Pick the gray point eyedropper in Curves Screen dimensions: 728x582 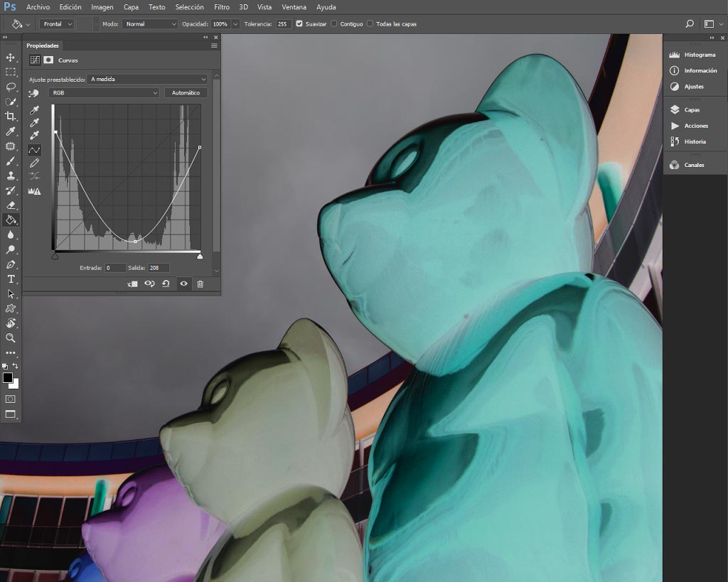[x=34, y=122]
